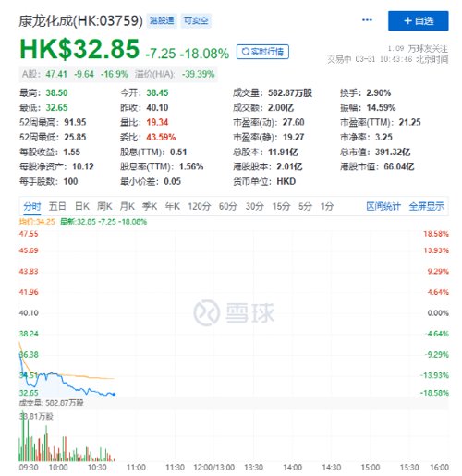Open 全屏显示 fullscreen chart view
Screen dimensions: 462x476
coord(427,206)
